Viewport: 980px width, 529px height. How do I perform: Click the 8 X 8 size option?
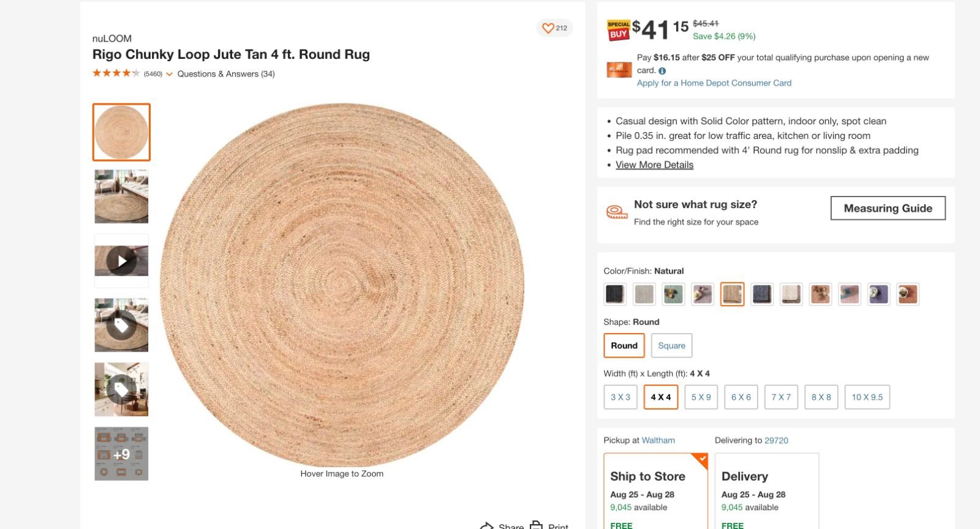(x=821, y=397)
